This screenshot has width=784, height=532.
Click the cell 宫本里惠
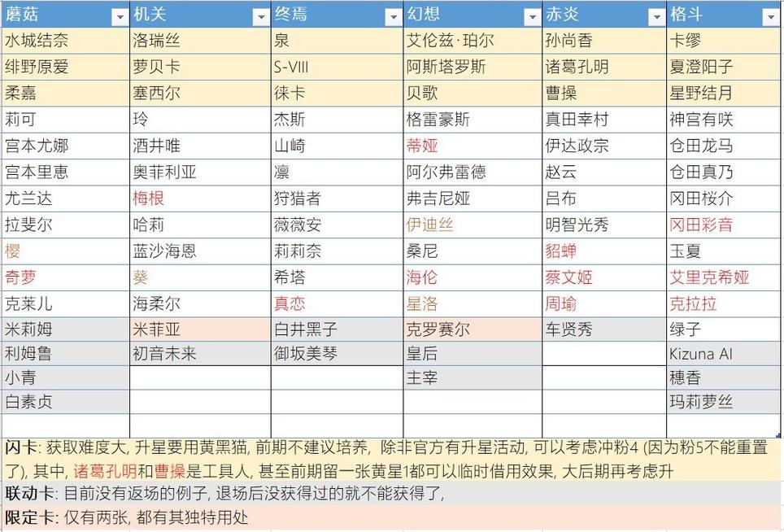[66, 172]
